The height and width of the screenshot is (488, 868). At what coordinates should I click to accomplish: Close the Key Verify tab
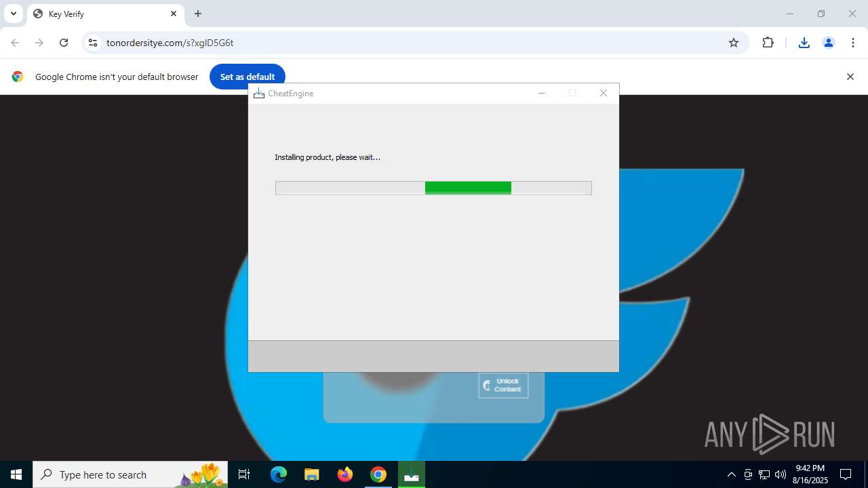pos(173,14)
